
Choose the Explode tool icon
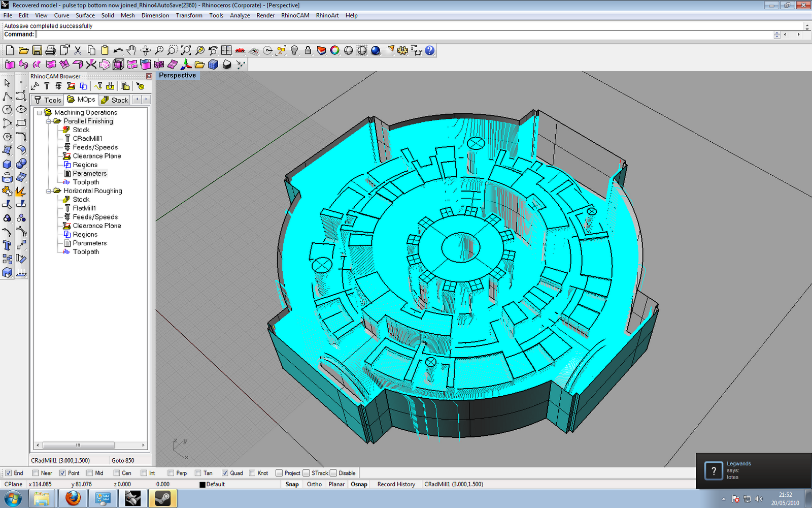tap(21, 191)
